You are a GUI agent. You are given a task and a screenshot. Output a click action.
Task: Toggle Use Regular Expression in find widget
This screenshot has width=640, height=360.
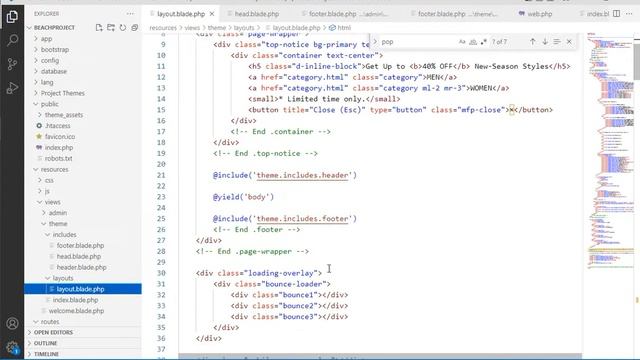click(x=484, y=42)
